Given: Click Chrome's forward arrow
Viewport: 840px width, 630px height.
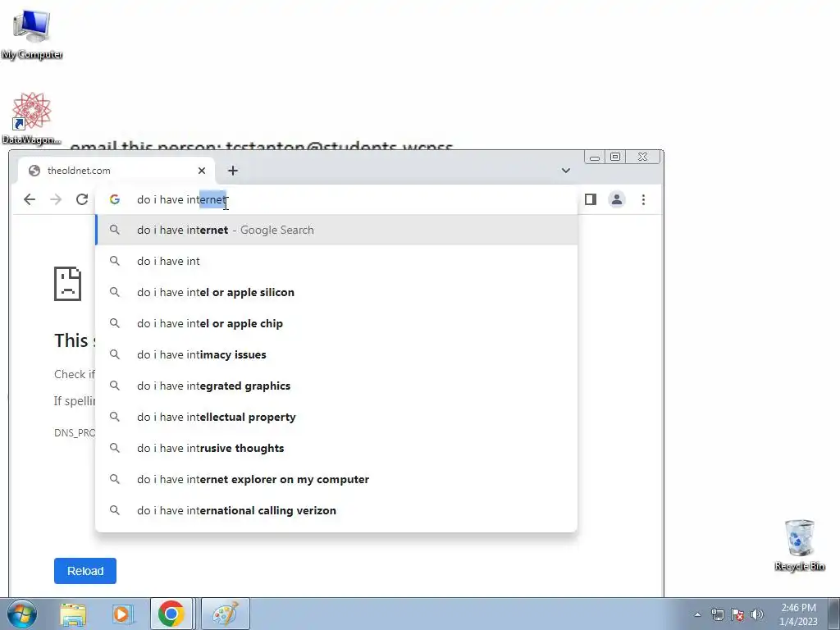Looking at the screenshot, I should click(56, 200).
